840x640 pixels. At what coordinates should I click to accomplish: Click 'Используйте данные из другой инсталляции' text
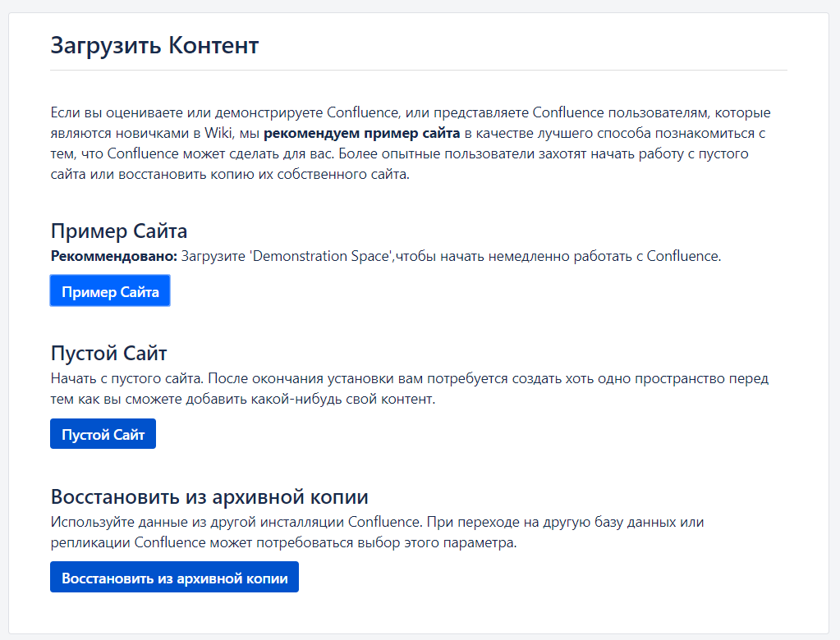(x=197, y=522)
